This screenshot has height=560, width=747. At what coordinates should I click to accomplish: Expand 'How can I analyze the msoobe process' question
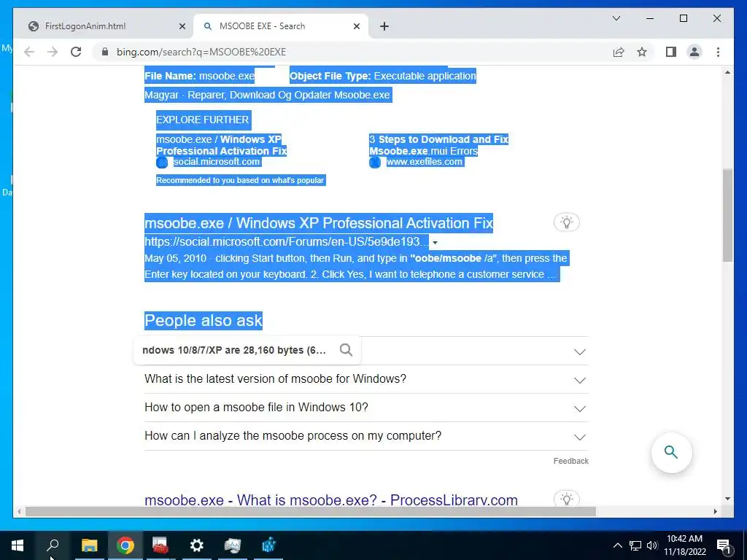click(366, 436)
